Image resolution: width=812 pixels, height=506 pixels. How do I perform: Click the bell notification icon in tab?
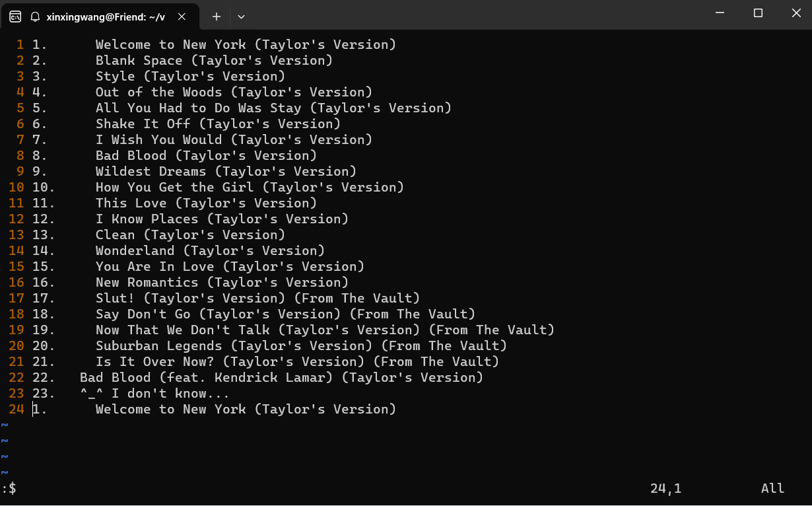pyautogui.click(x=35, y=17)
